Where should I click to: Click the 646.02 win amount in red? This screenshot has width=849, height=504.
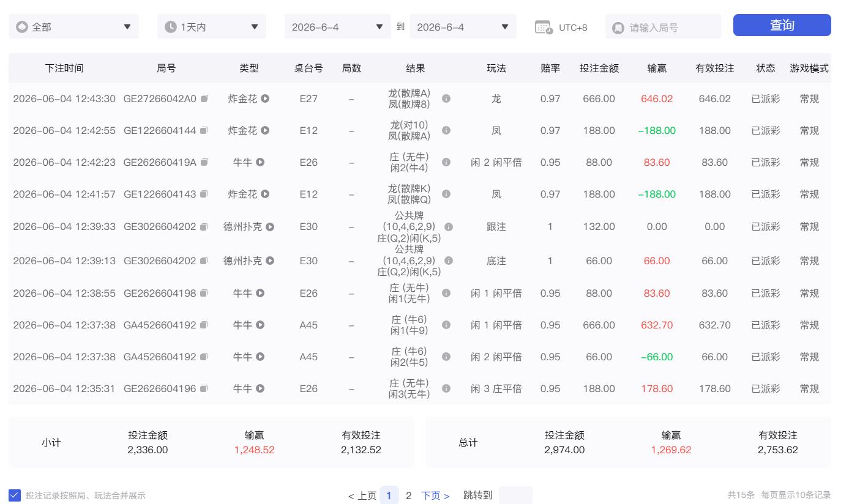(657, 98)
